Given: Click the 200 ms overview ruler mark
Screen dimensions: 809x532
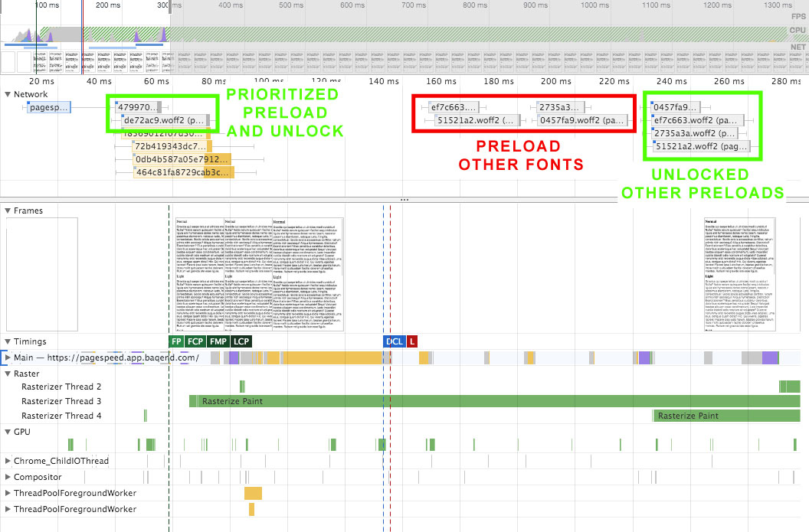Looking at the screenshot, I should [x=108, y=5].
